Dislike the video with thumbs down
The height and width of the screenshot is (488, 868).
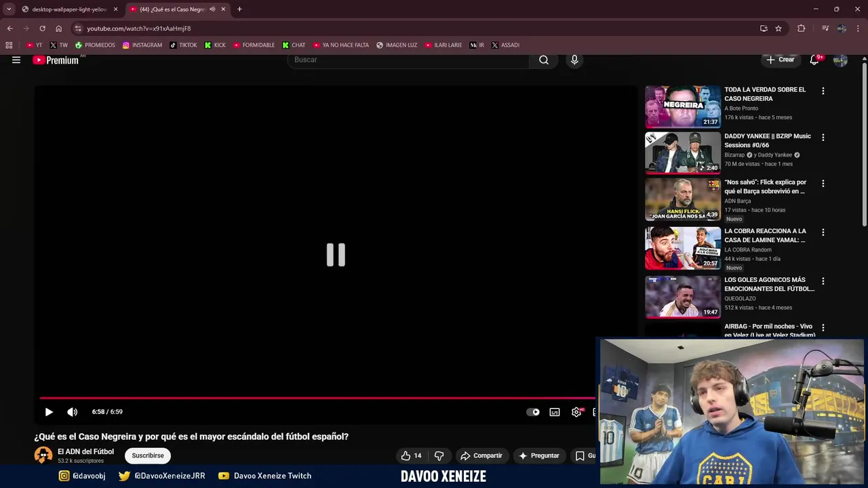[x=439, y=455]
